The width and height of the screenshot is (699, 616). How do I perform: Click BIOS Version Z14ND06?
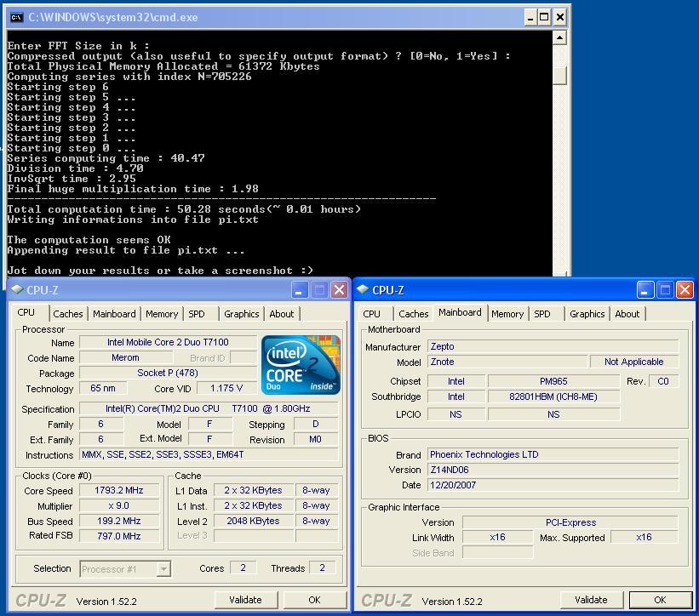pos(553,470)
